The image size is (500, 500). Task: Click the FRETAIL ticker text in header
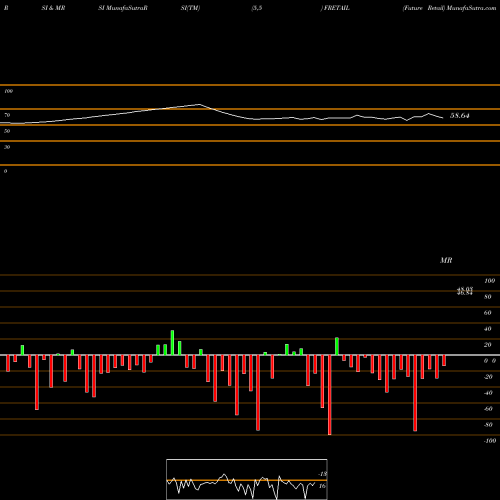[x=337, y=8]
